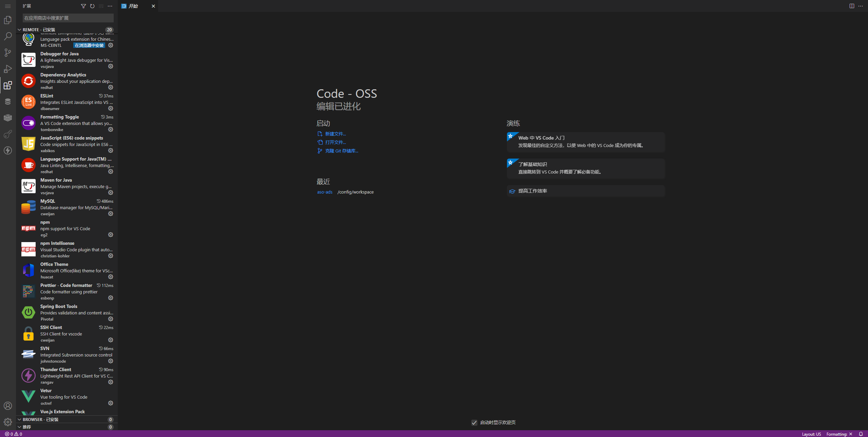Uncheck 启动时显示欢迎页 checkbox
The width and height of the screenshot is (868, 437).
coord(474,422)
